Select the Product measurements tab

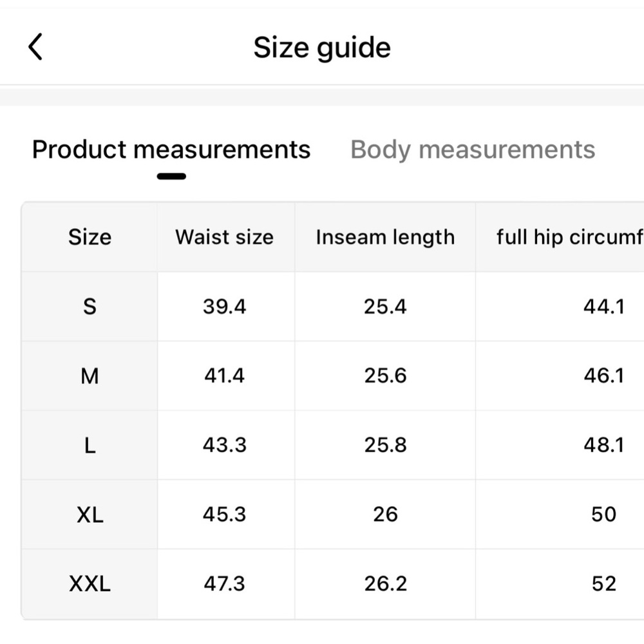[x=171, y=149]
